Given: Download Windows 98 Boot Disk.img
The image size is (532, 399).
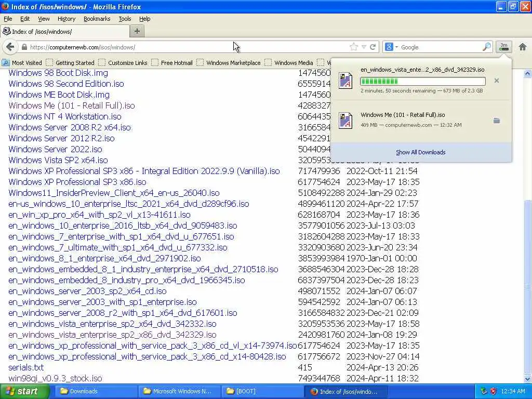Looking at the screenshot, I should point(58,73).
